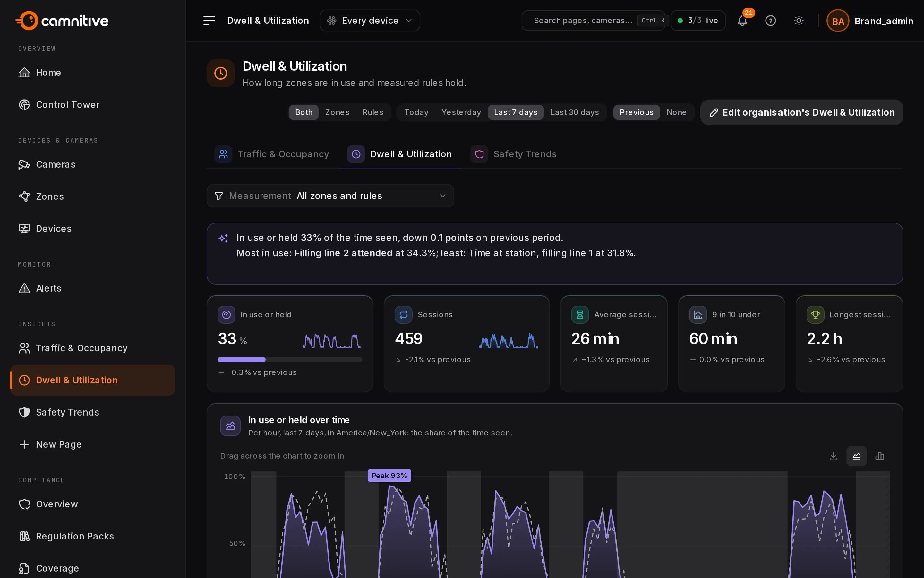The width and height of the screenshot is (924, 578).
Task: Select the Dwell & Utilization tab
Action: (400, 154)
